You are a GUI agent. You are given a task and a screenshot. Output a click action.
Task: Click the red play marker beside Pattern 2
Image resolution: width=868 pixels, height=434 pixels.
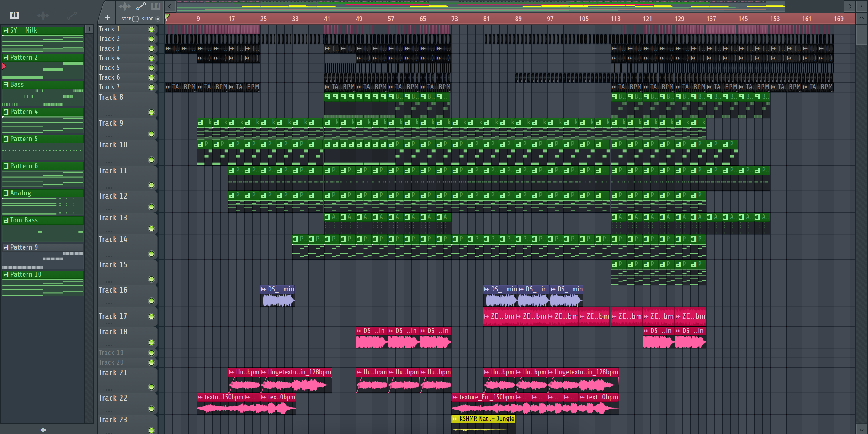[4, 66]
